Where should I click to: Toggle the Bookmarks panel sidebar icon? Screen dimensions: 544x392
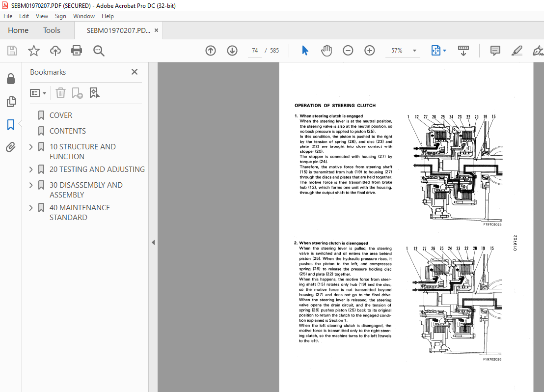pyautogui.click(x=11, y=125)
